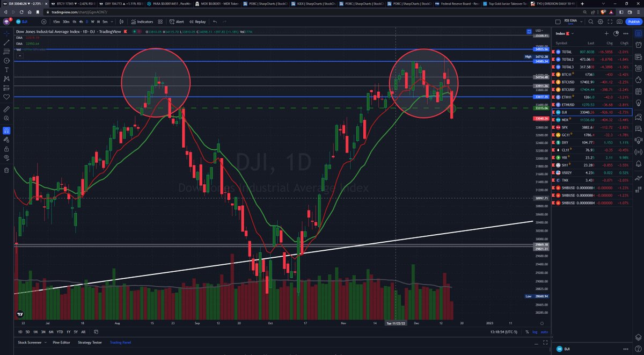Open the quick search magnifier icon
The image size is (644, 355).
point(591,21)
